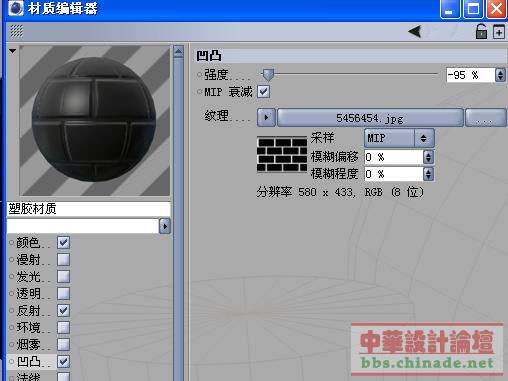Adjust the 模糊偏移 stepper arrows
This screenshot has width=508, height=381.
429,157
